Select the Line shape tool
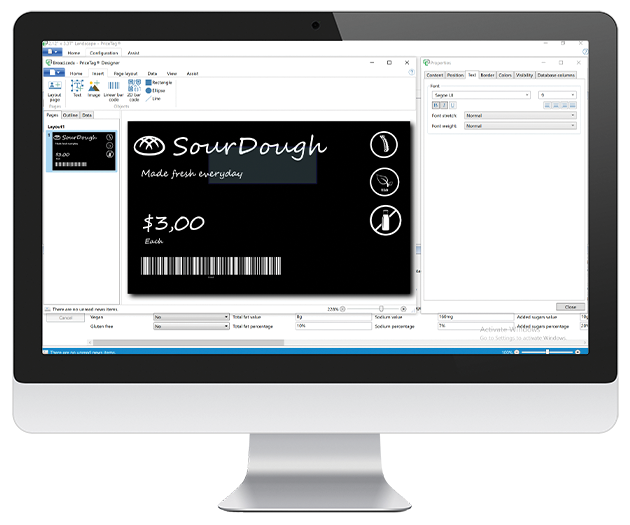Viewport: 630px width, 525px height. pyautogui.click(x=156, y=98)
